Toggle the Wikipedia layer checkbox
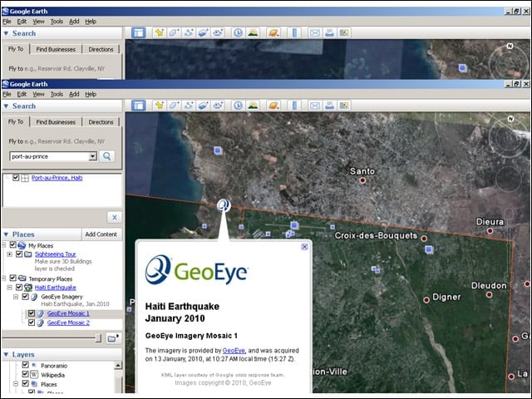The height and width of the screenshot is (399, 532). click(x=26, y=374)
